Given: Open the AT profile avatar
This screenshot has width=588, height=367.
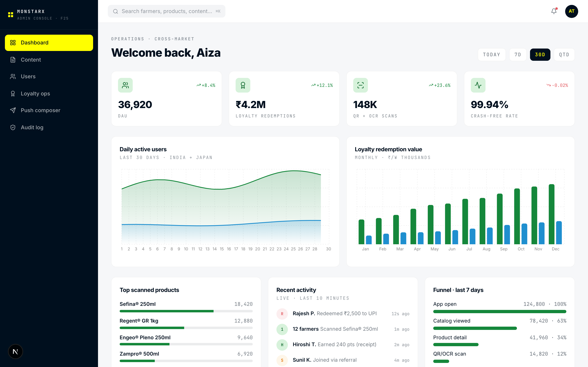Looking at the screenshot, I should (571, 11).
